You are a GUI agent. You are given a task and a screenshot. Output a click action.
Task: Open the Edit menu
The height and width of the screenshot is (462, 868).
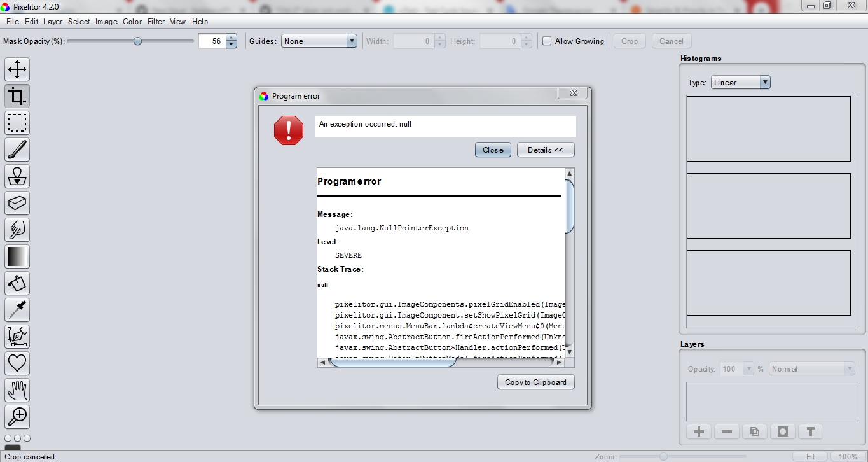[32, 22]
